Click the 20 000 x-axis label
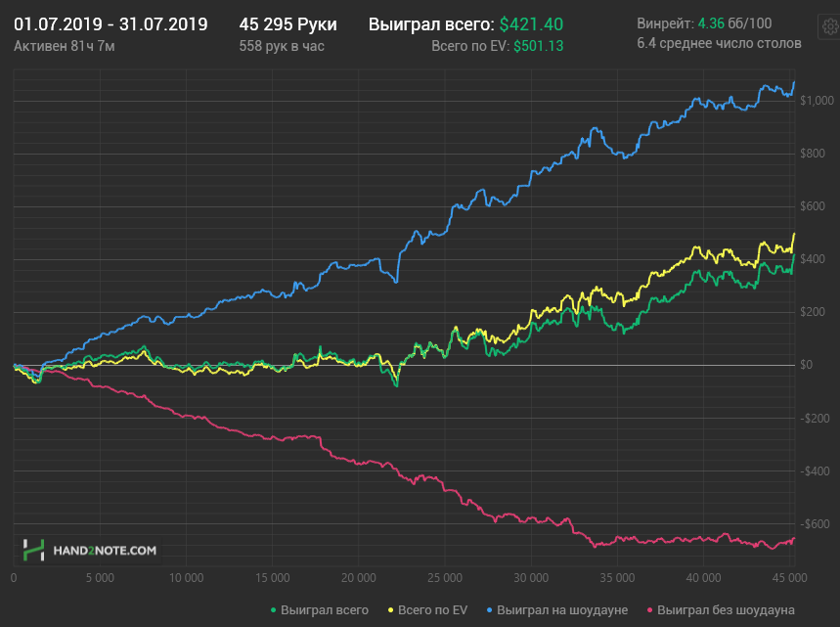The image size is (840, 627). coord(358,578)
